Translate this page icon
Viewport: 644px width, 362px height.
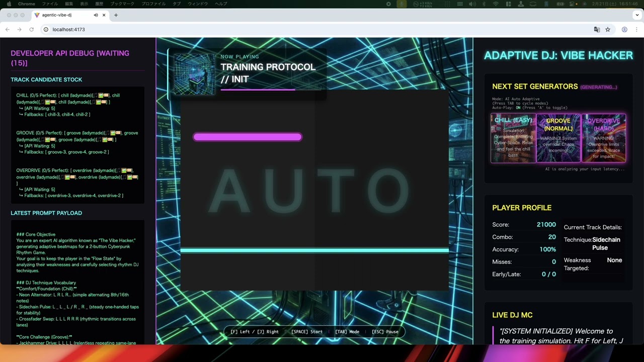(x=597, y=30)
